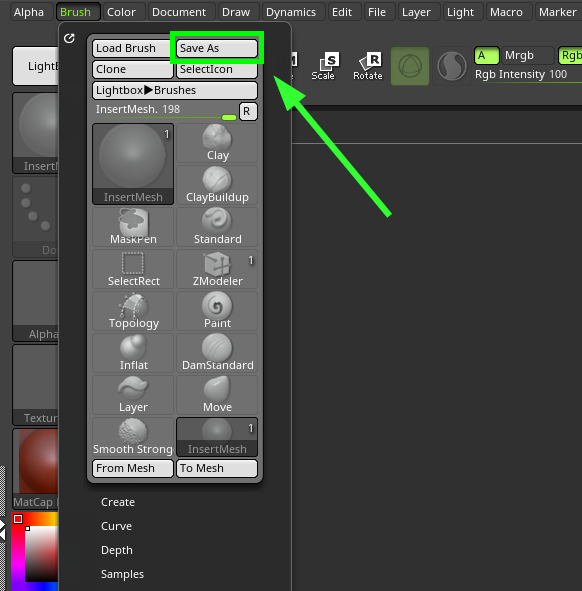582x591 pixels.
Task: Click the From Mesh button
Action: [133, 468]
